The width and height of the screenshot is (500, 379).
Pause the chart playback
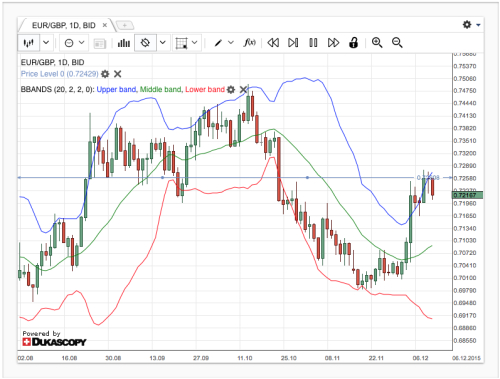(313, 43)
